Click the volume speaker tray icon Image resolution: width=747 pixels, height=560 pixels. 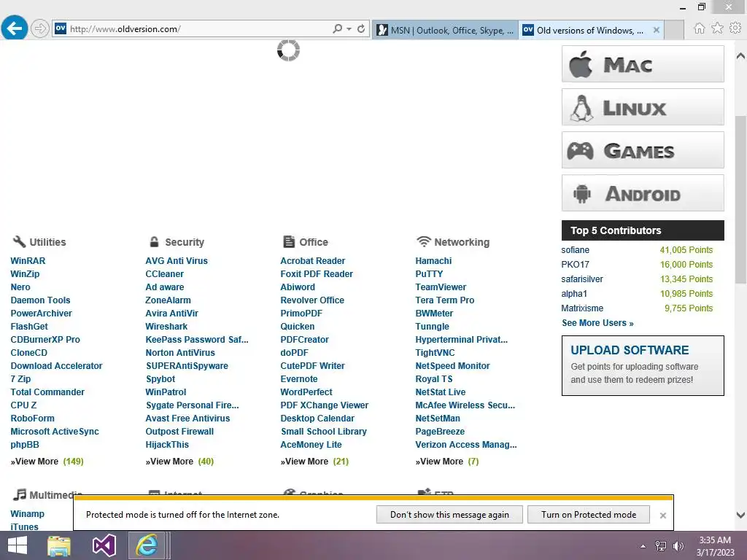tap(678, 546)
